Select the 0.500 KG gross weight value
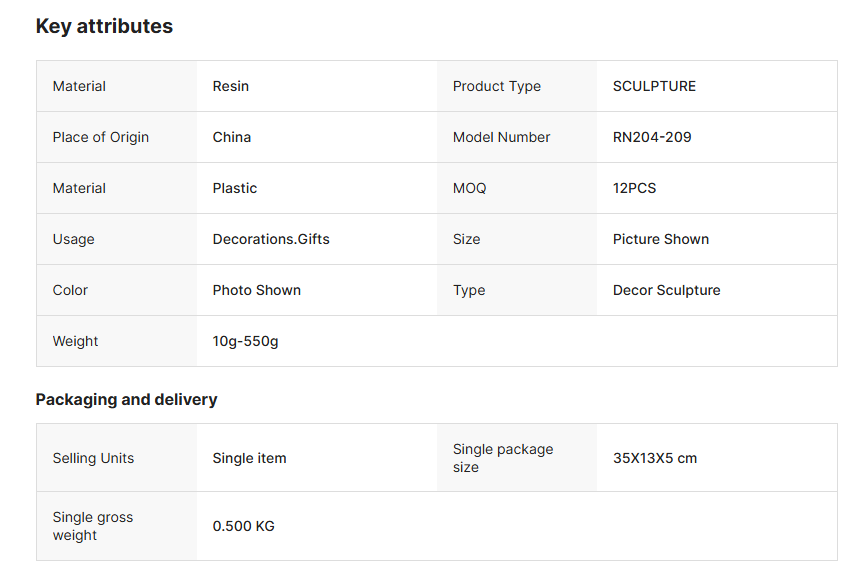 point(243,526)
